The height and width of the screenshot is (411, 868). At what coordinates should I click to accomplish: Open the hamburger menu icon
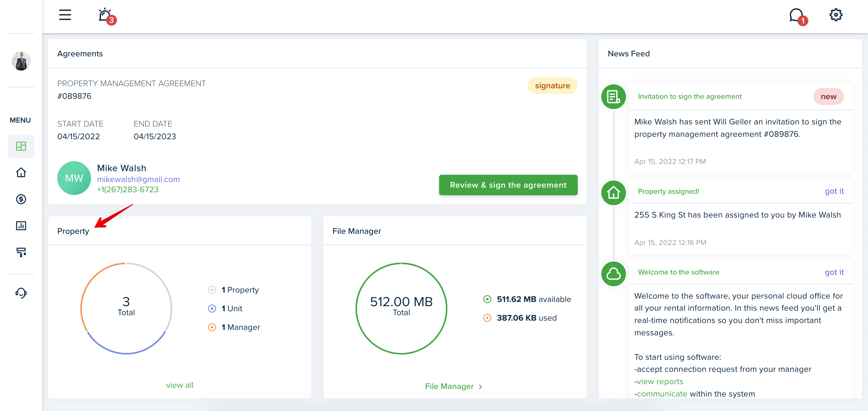65,15
